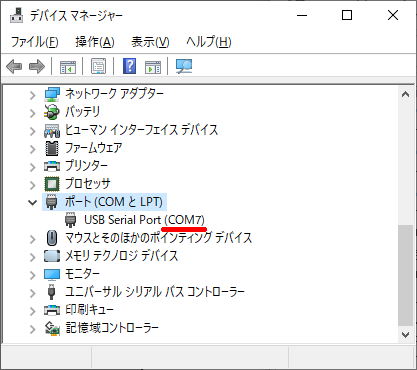The height and width of the screenshot is (370, 417).
Task: Click the ヒューマン インターフェイス デバイス icon
Action: coord(52,130)
